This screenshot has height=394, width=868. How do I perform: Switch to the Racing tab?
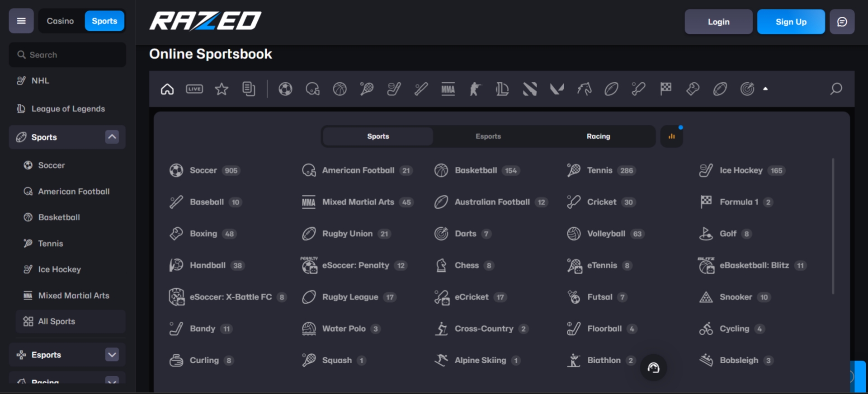pos(598,136)
